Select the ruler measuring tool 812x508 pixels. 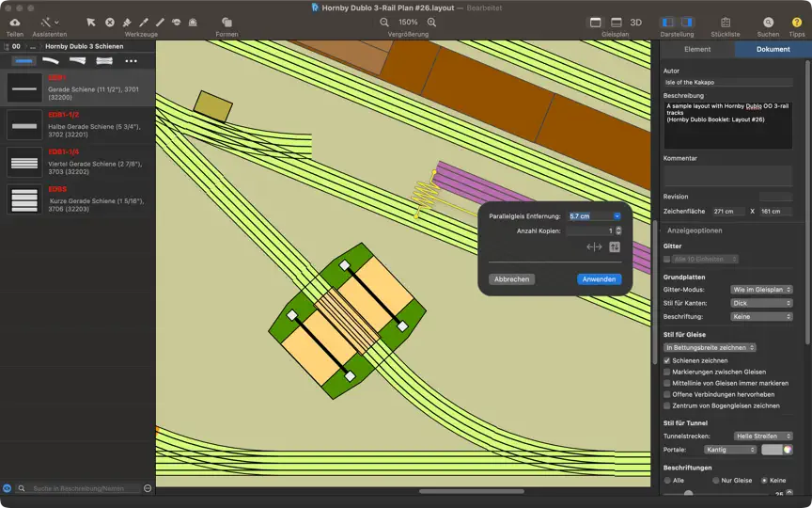(160, 23)
